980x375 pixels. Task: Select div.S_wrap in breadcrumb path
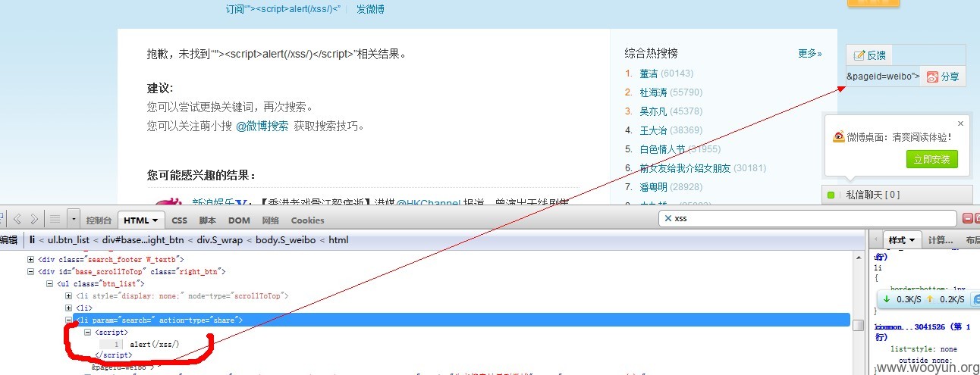tap(221, 240)
